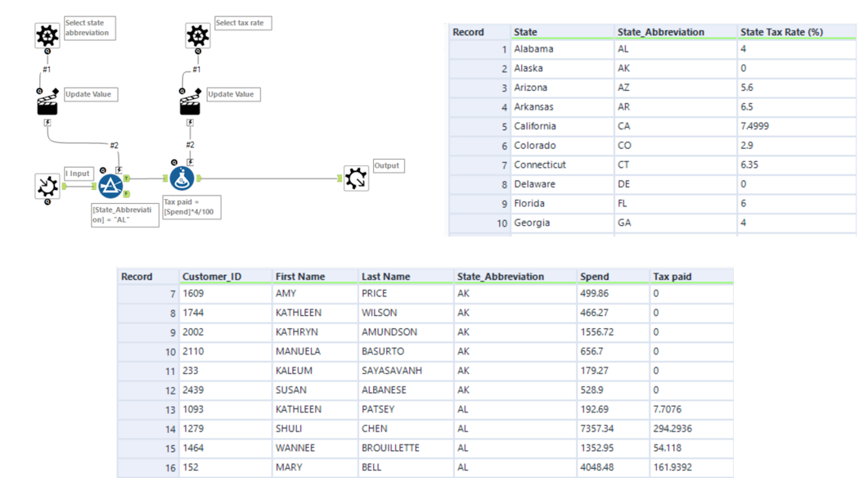Select the state abbreviation Control Parameter tool icon
868x478 pixels.
(x=47, y=35)
